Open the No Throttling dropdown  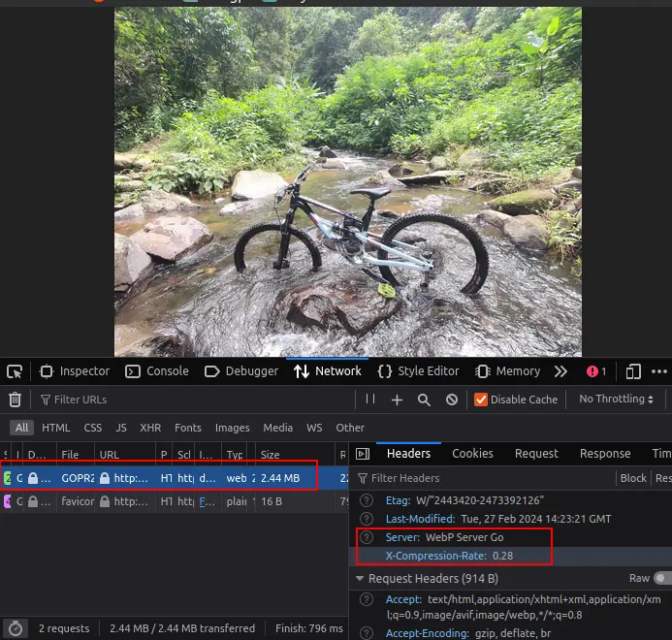[616, 400]
